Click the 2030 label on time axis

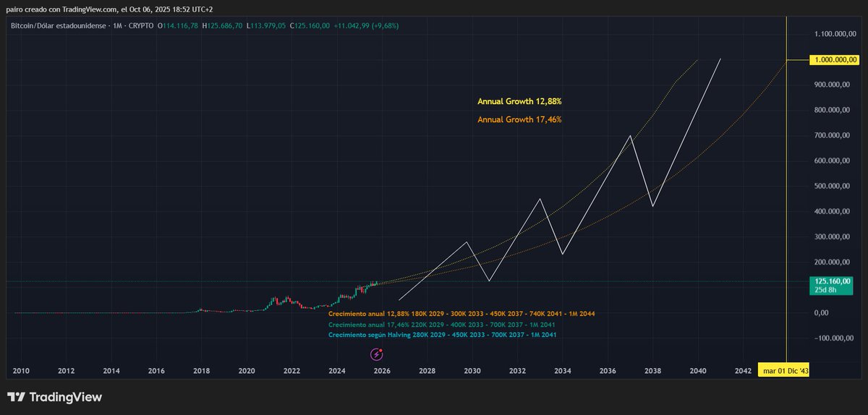click(x=472, y=371)
